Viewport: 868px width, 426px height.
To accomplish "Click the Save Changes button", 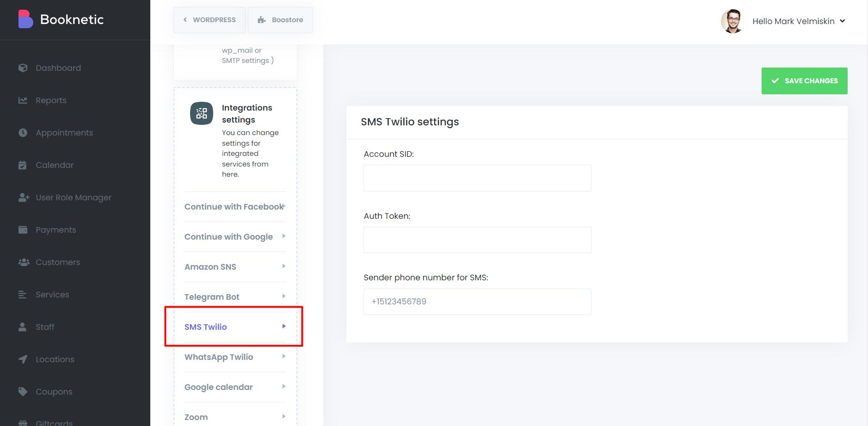I will tap(804, 81).
